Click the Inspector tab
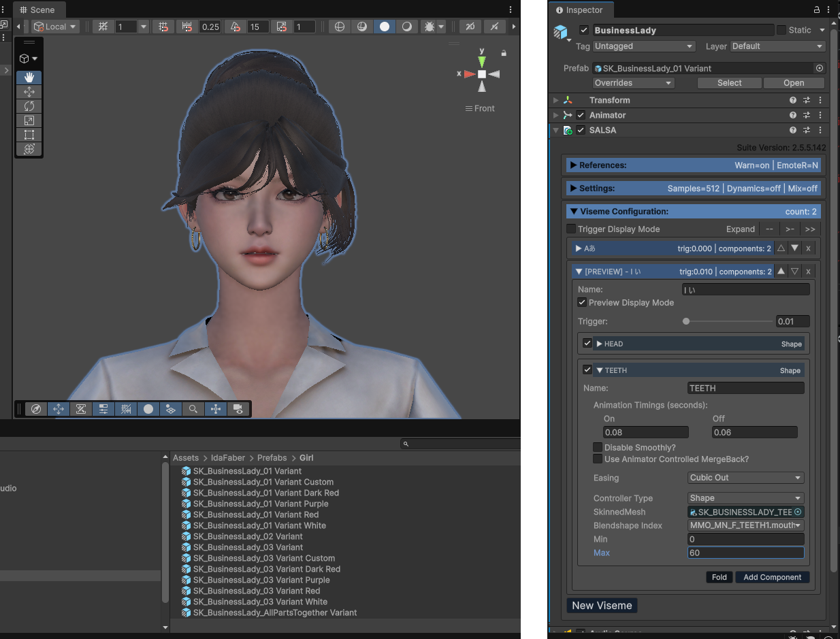Image resolution: width=840 pixels, height=639 pixels. click(579, 10)
